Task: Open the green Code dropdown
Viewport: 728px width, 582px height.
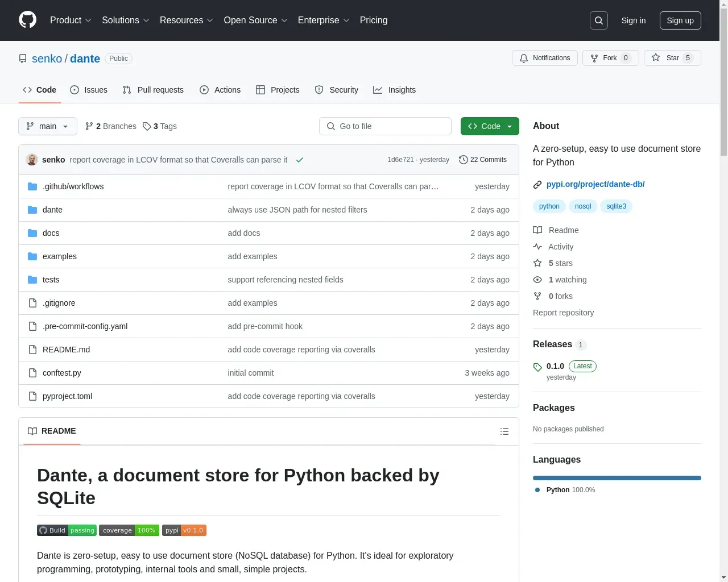Action: click(x=490, y=126)
